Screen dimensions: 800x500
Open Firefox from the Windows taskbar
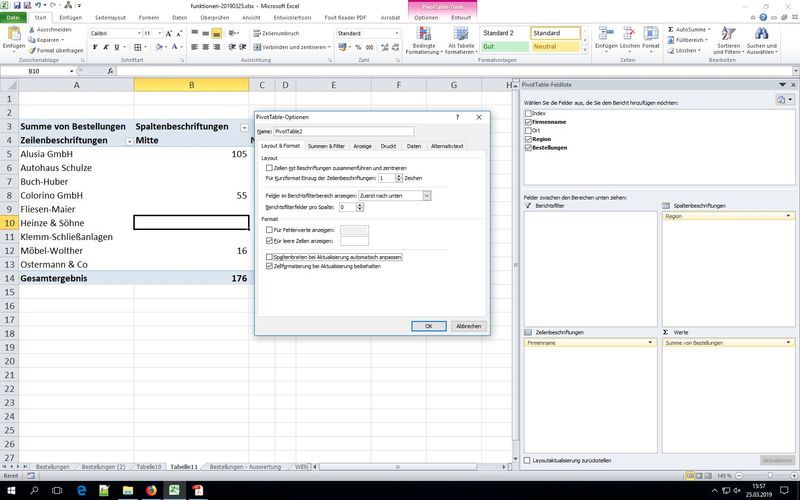point(152,491)
